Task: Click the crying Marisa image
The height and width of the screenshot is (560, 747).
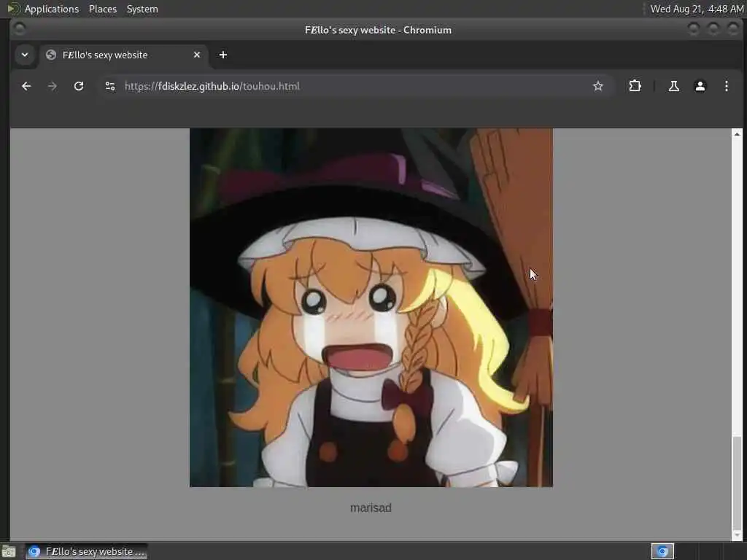Action: (371, 308)
